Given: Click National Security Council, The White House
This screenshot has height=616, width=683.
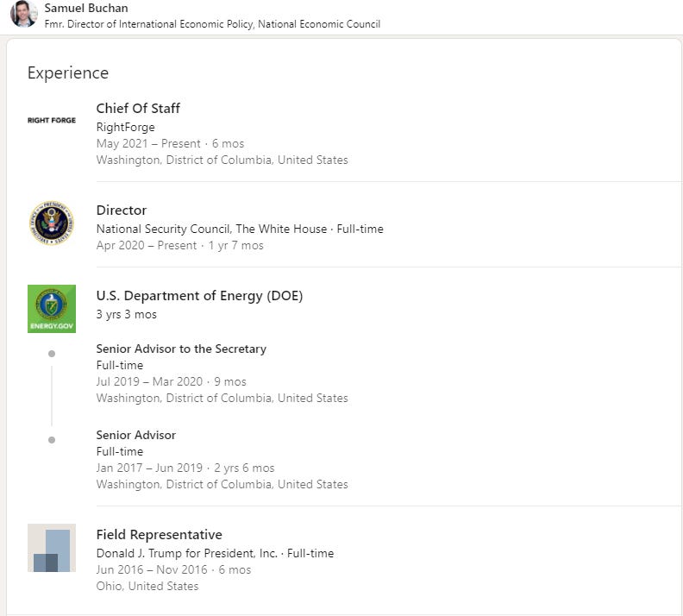Looking at the screenshot, I should [x=211, y=229].
